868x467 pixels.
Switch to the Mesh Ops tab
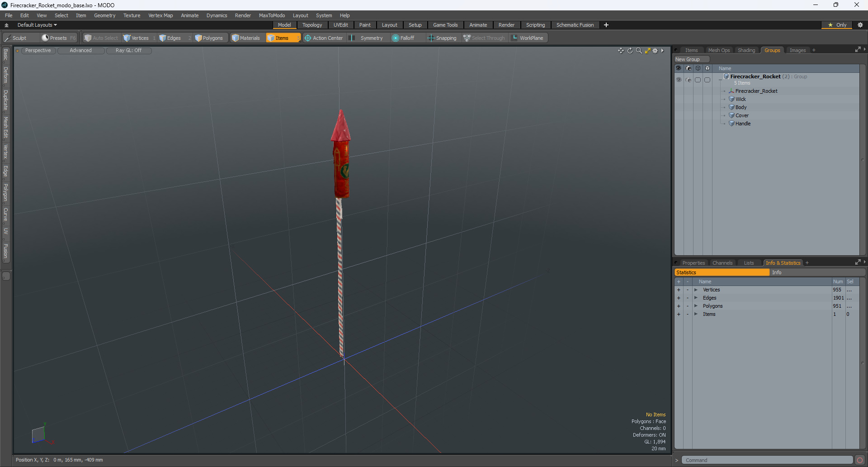coord(719,50)
